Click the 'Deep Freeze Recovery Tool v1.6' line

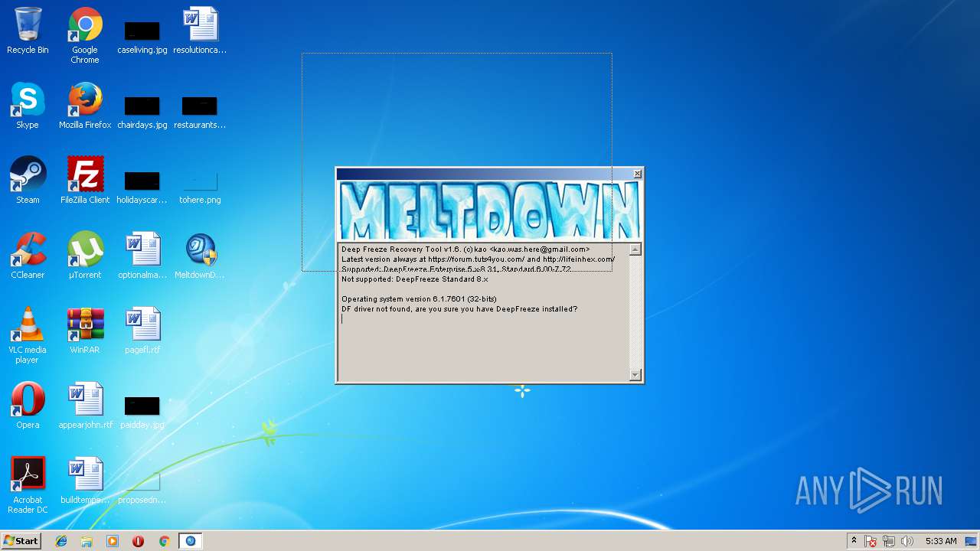[x=465, y=249]
